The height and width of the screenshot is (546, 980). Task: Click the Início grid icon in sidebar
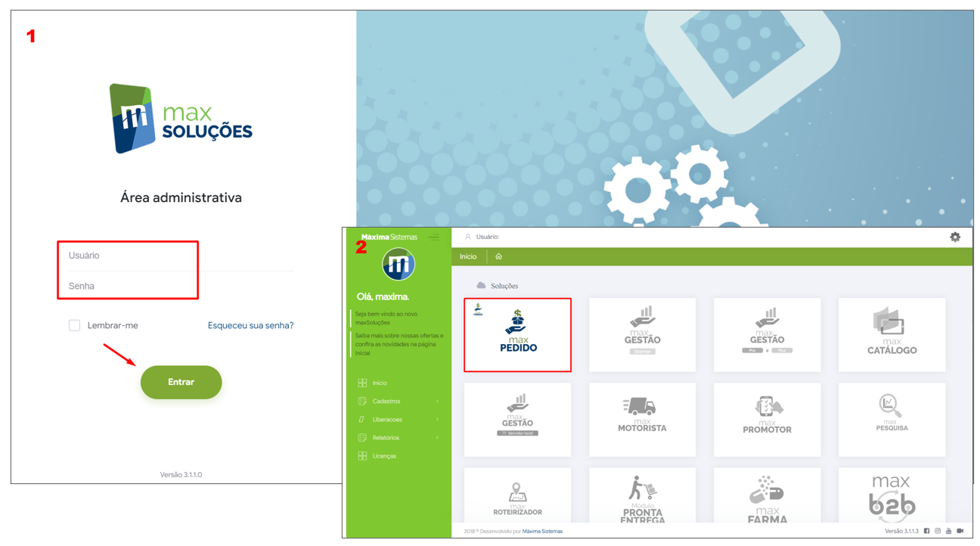362,383
